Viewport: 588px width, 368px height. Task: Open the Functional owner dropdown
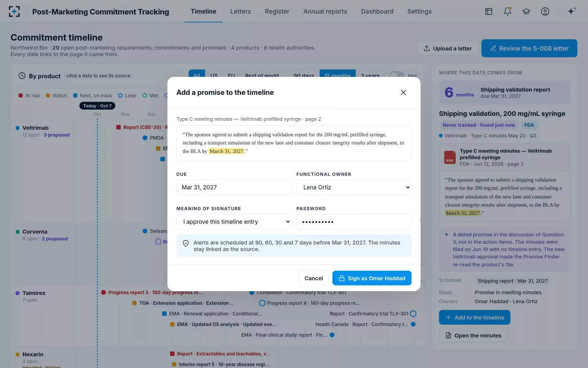[x=354, y=187]
